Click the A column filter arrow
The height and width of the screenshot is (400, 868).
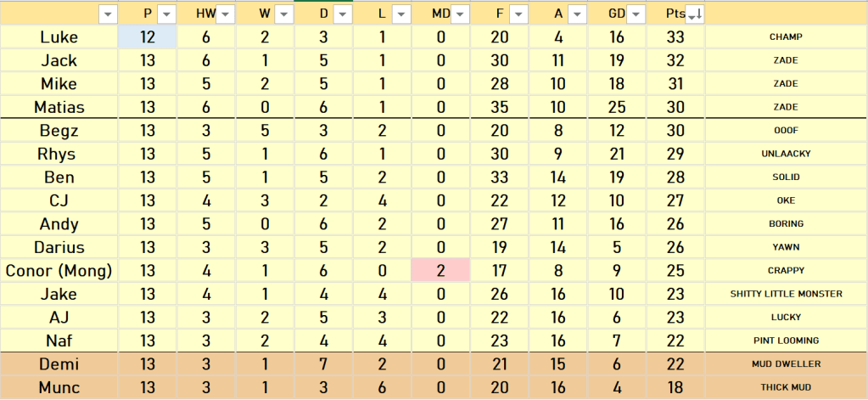[x=577, y=14]
